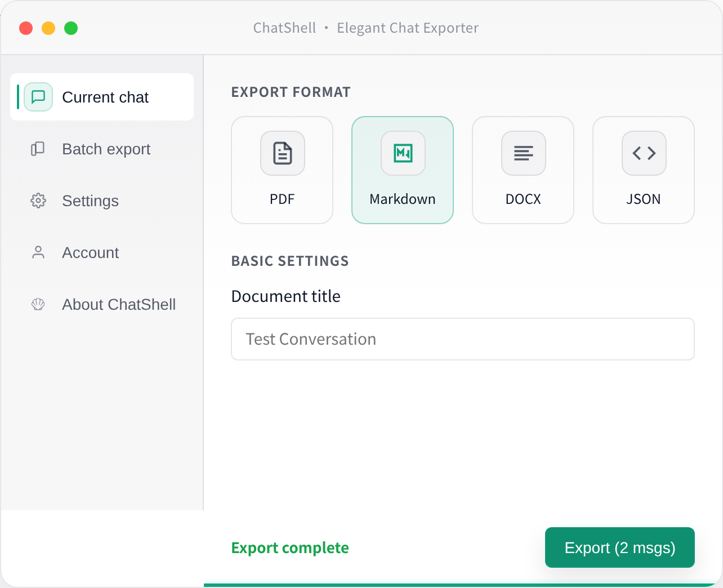Viewport: 723px width, 588px height.
Task: Switch to the Current chat tab
Action: tap(105, 97)
